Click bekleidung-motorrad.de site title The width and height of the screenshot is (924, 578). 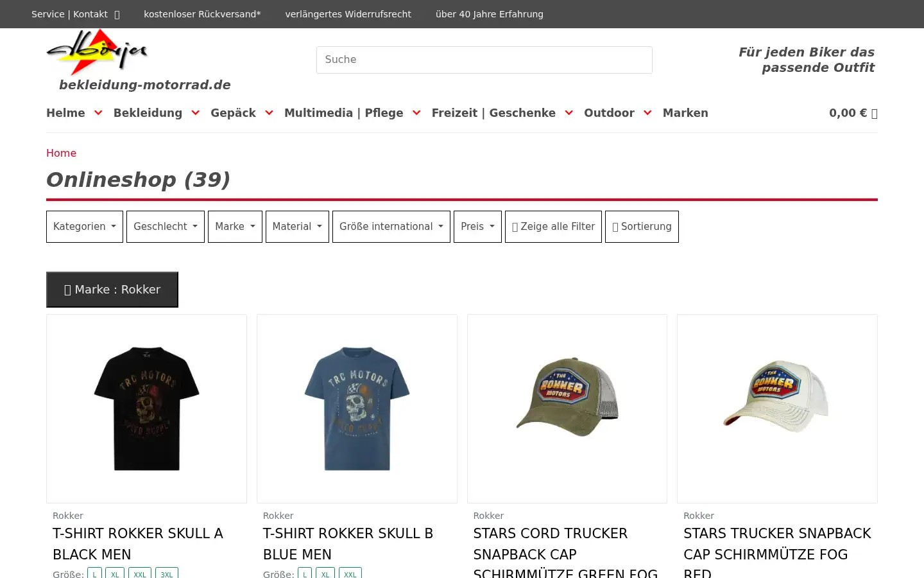[145, 85]
